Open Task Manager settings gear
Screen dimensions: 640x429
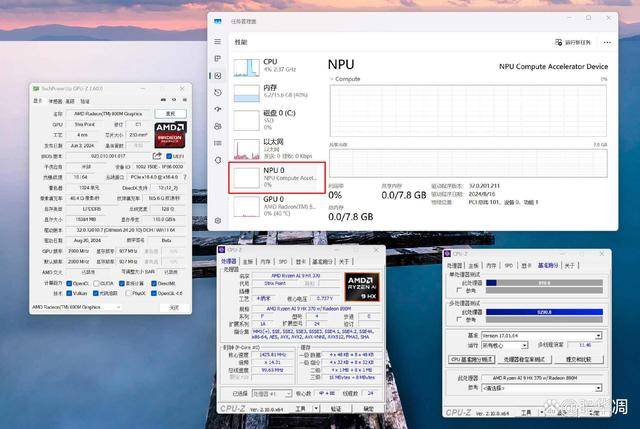tap(218, 220)
